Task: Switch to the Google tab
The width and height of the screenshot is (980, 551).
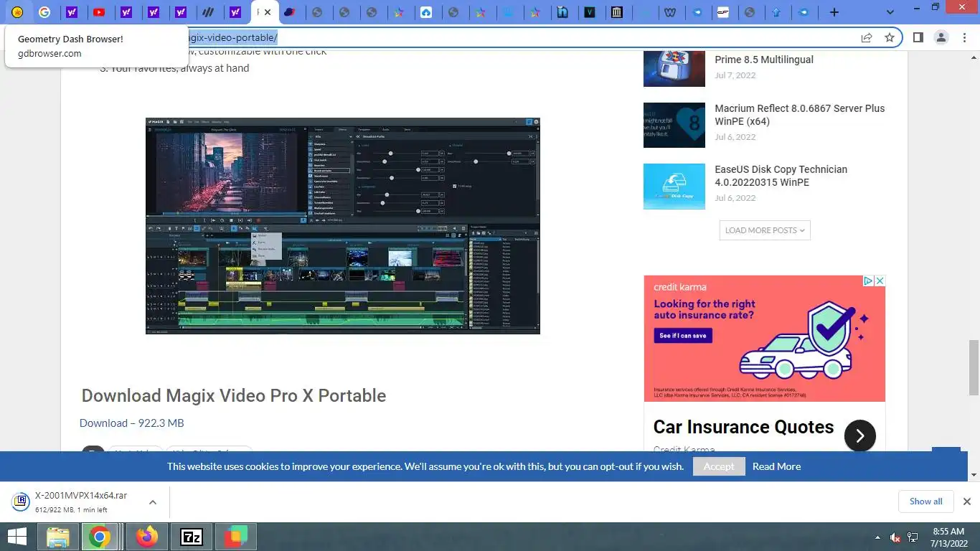Action: 44,12
